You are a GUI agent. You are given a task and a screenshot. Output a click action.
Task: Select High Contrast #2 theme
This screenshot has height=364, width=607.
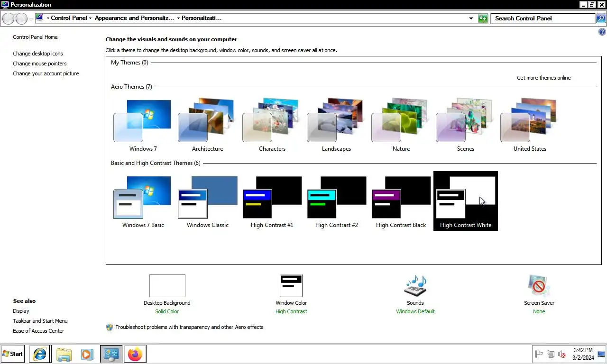[x=336, y=201]
